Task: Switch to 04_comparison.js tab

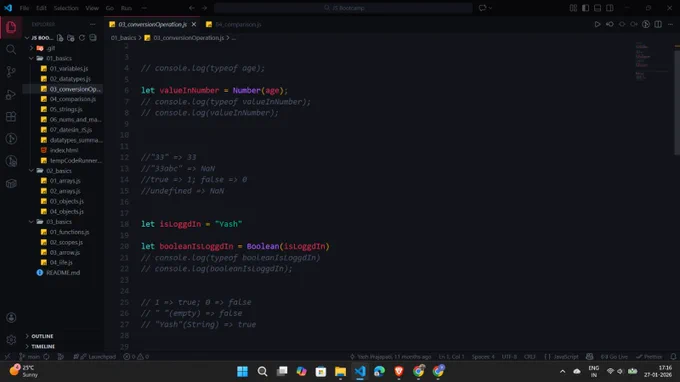Action: click(238, 24)
